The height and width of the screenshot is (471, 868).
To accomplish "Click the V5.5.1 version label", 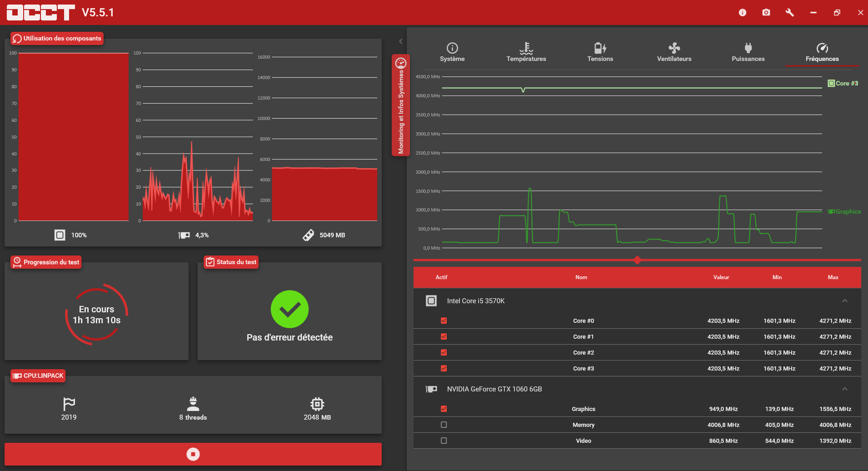I will coord(98,13).
